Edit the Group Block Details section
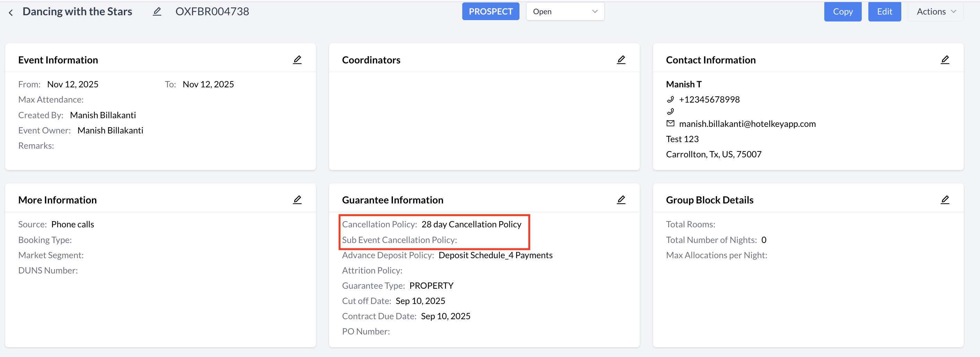 (945, 199)
